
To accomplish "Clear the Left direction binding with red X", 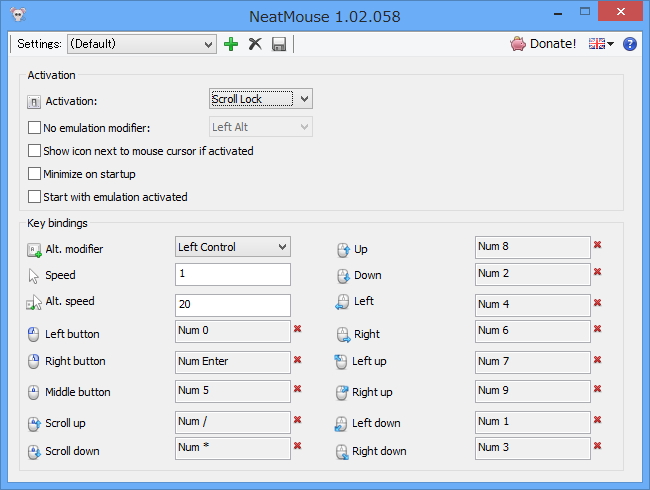I will coord(597,303).
